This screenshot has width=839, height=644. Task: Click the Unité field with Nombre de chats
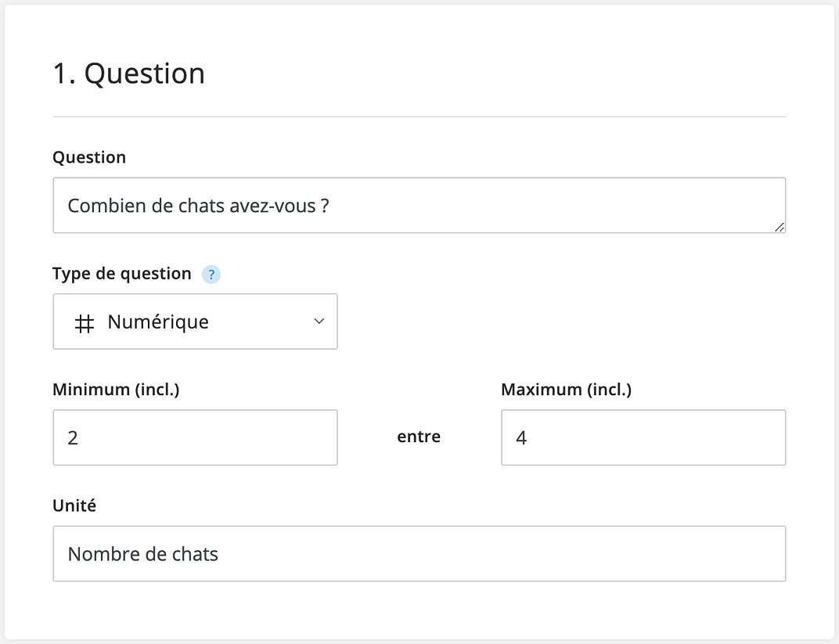click(419, 553)
